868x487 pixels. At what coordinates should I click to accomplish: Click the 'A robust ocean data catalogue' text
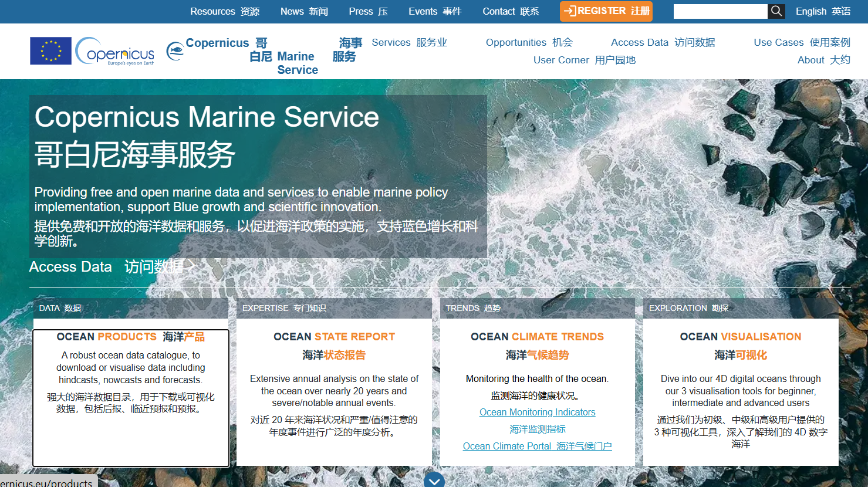[x=131, y=367]
